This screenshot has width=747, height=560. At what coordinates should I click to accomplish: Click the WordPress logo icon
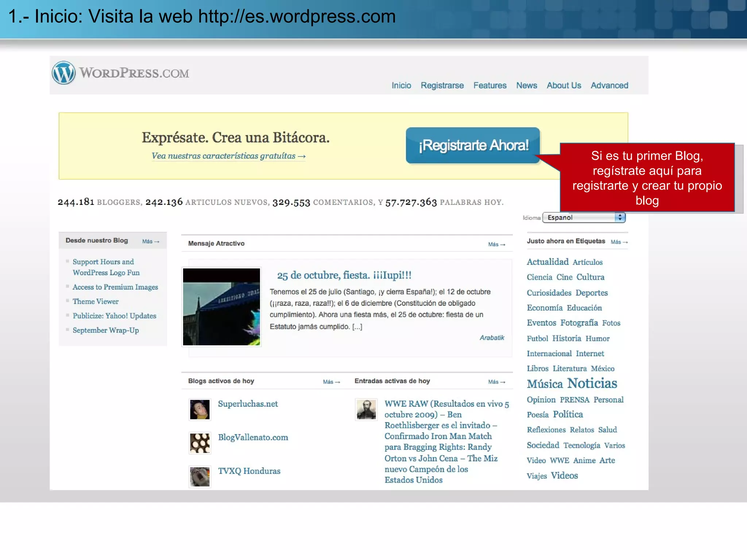click(x=64, y=73)
